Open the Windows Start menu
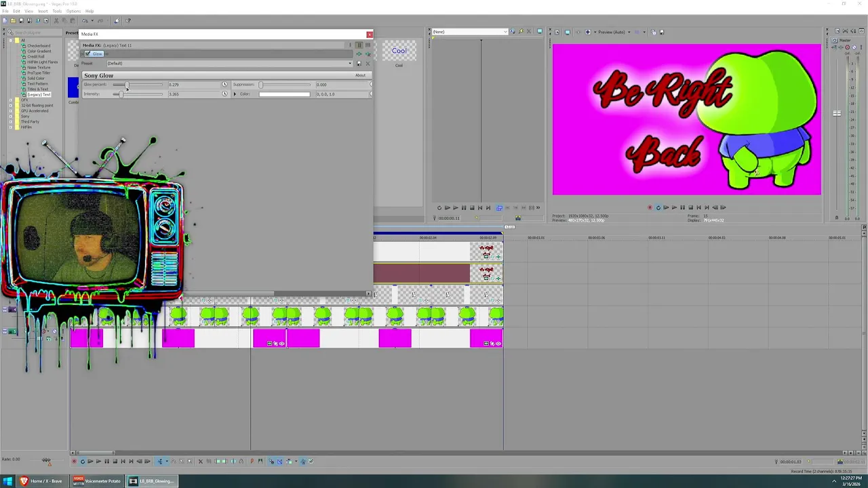The height and width of the screenshot is (488, 868). [x=7, y=481]
